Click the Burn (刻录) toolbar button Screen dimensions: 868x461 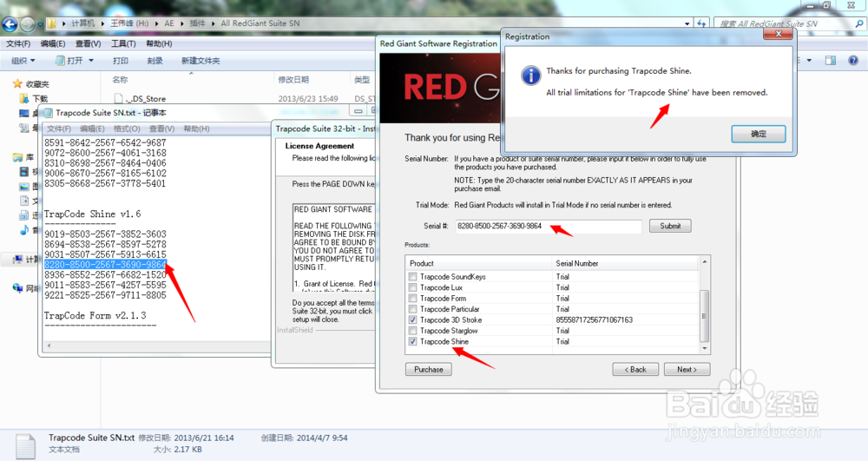[x=155, y=60]
